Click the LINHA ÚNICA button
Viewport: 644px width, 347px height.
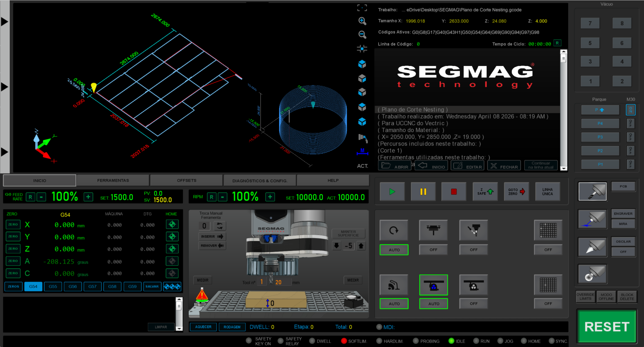[547, 192]
